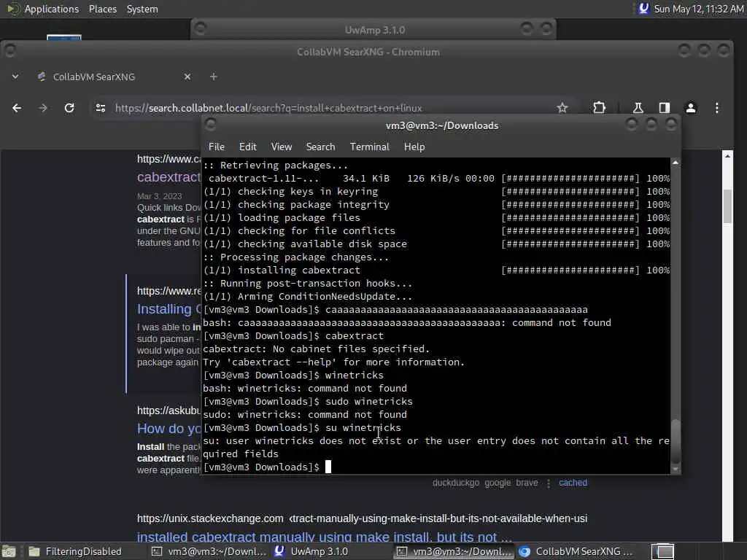Click the UwAmp tray icon in top panel
The height and width of the screenshot is (560, 747).
pos(643,9)
